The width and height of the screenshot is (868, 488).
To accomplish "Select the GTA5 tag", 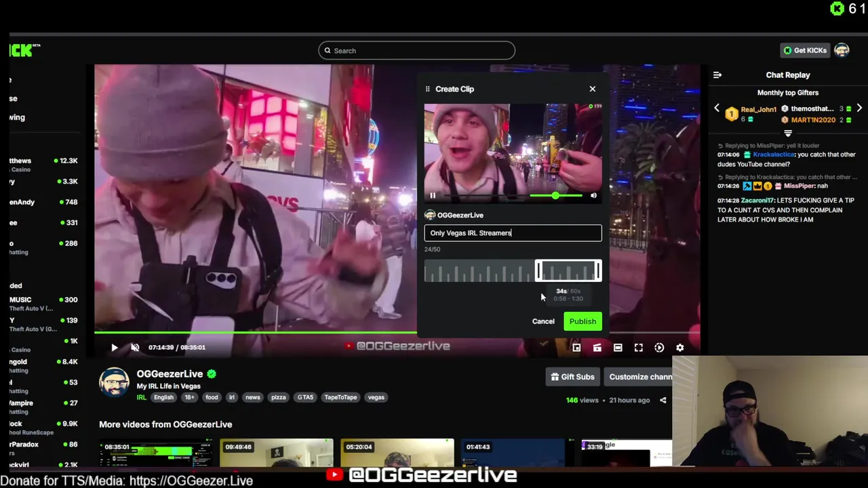I will pyautogui.click(x=305, y=397).
